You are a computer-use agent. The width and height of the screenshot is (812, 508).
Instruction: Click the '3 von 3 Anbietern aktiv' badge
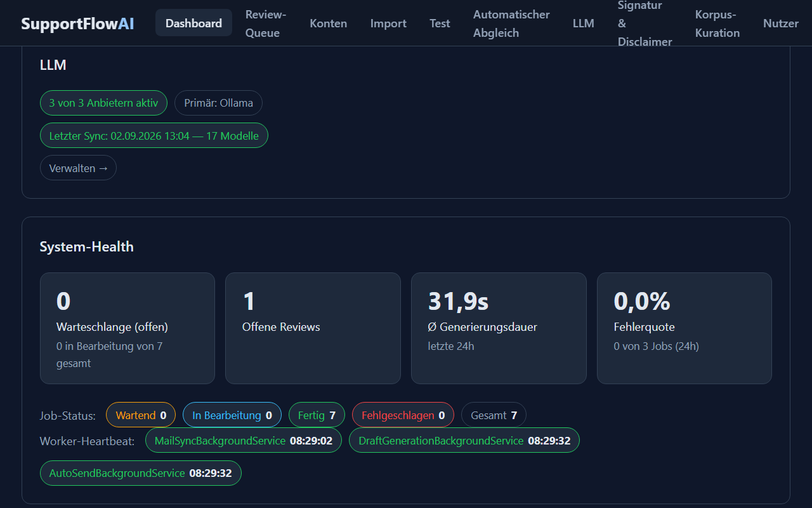pyautogui.click(x=103, y=103)
